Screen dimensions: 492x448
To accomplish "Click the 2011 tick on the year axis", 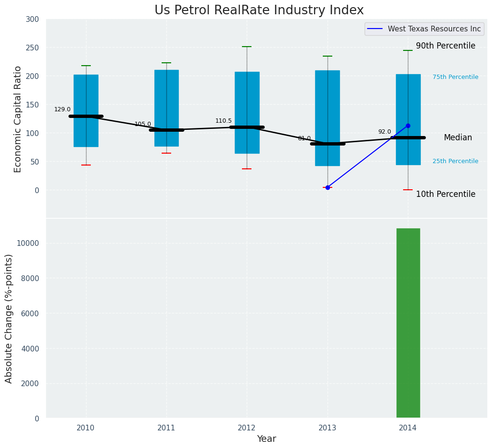I will [166, 428].
